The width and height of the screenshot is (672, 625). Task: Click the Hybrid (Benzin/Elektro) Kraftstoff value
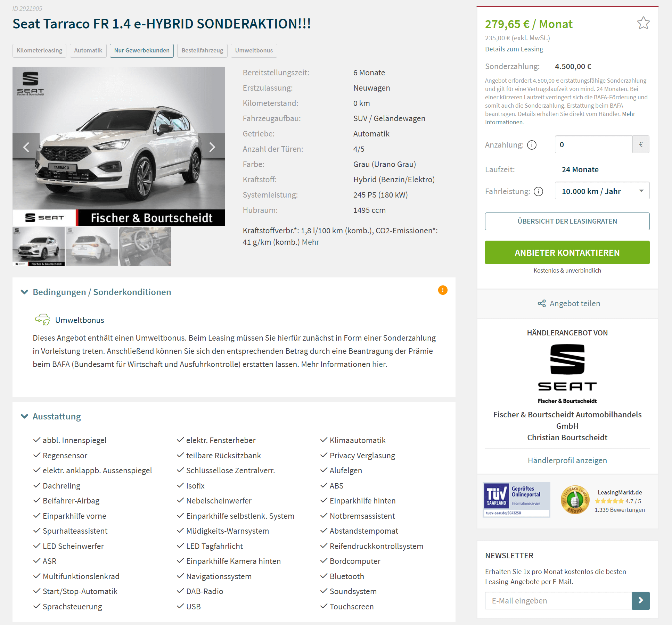pyautogui.click(x=394, y=180)
